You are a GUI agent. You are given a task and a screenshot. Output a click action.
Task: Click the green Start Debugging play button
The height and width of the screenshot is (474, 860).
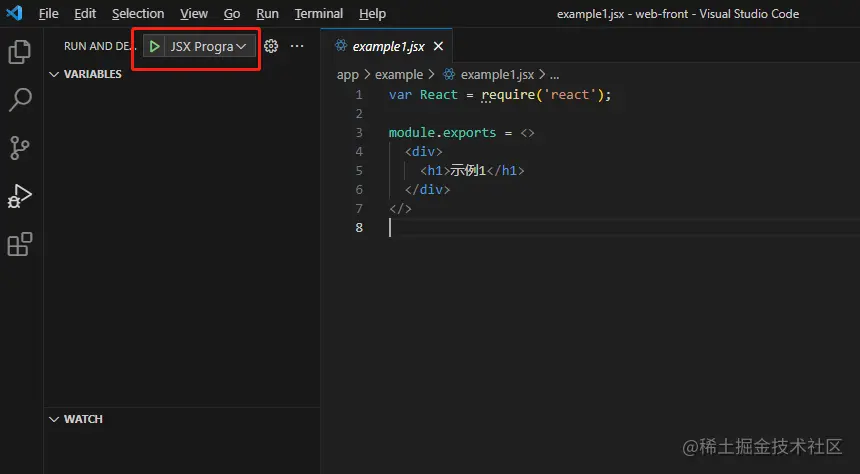coord(155,47)
